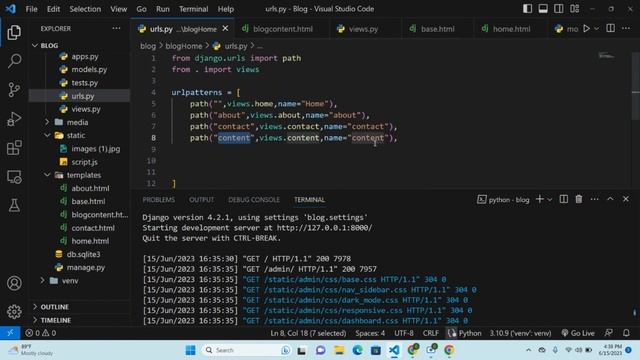Click the blogHome breadcrumb
640x360 pixels.
(x=183, y=46)
